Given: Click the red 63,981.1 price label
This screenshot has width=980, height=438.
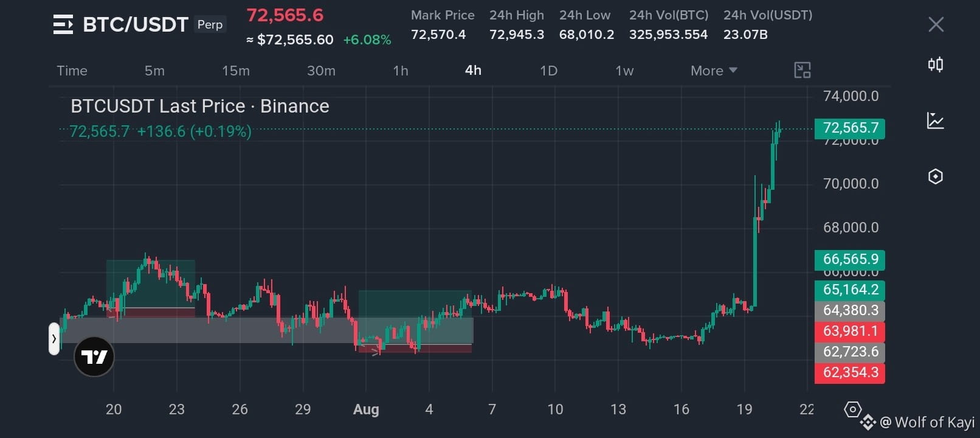Looking at the screenshot, I should click(x=850, y=332).
